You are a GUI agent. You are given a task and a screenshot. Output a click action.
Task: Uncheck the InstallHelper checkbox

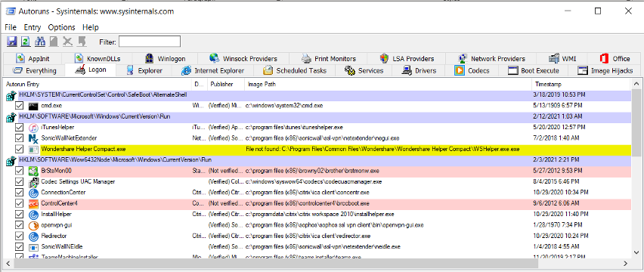tap(19, 214)
